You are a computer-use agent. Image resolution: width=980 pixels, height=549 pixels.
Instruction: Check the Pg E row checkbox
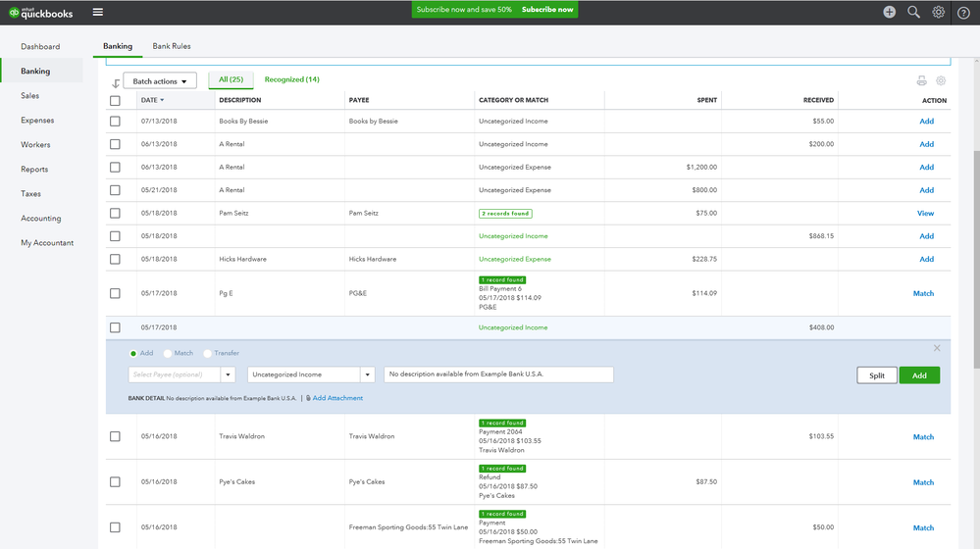click(x=115, y=293)
